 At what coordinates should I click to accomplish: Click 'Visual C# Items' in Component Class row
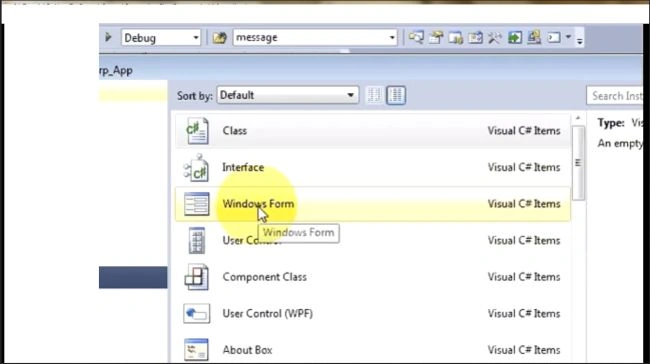524,277
